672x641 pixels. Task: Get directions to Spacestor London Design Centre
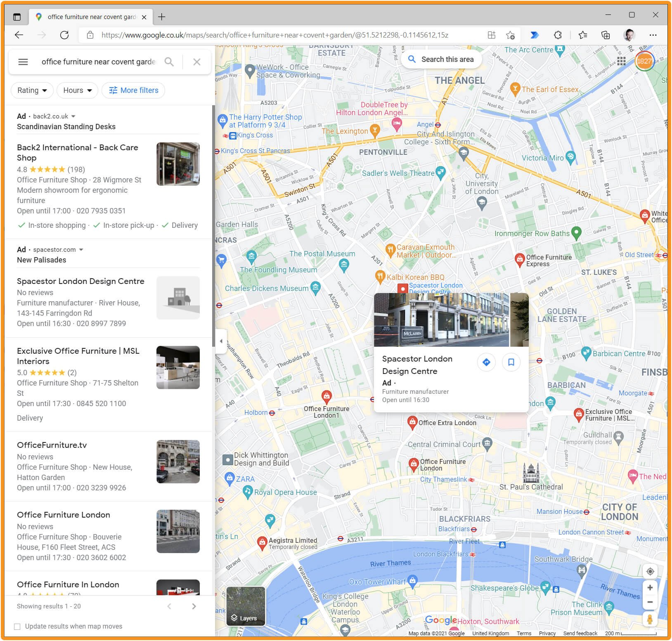pyautogui.click(x=487, y=362)
